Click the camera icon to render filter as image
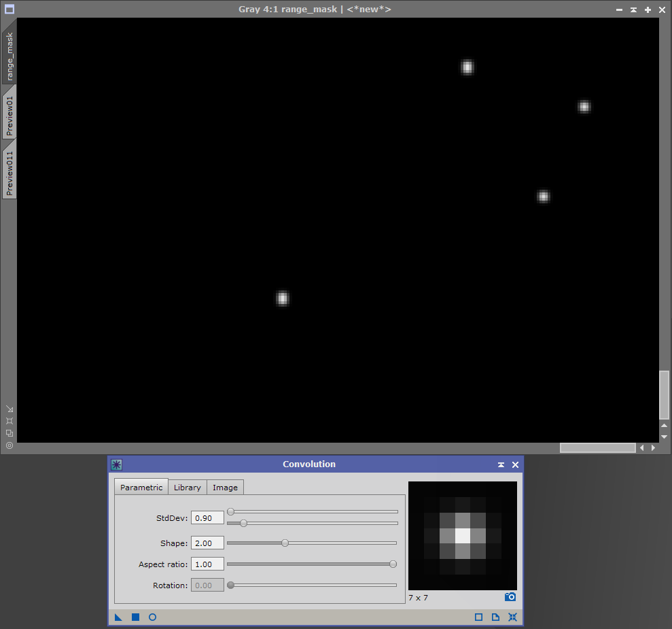The image size is (672, 629). click(510, 597)
